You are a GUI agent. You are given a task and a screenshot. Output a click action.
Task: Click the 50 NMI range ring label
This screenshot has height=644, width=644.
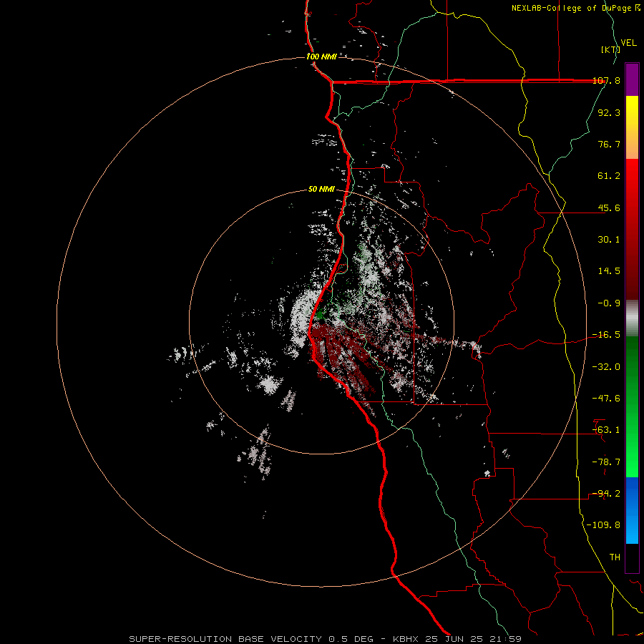click(x=321, y=190)
